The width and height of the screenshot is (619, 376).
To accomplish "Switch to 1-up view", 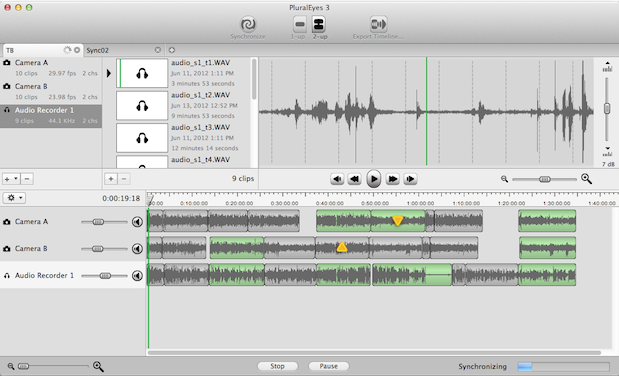I will (300, 24).
